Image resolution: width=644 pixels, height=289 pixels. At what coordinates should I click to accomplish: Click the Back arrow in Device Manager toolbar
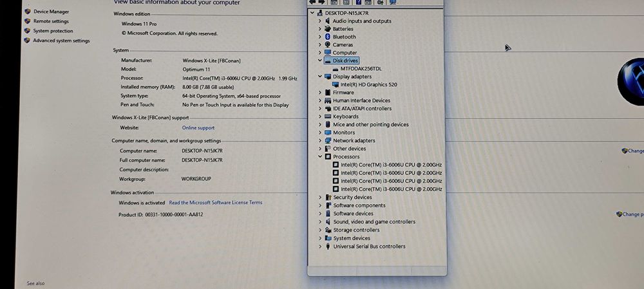click(312, 2)
